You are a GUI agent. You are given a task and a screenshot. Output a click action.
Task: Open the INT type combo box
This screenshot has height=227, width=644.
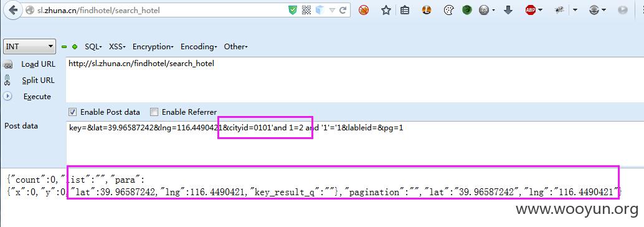pyautogui.click(x=29, y=47)
